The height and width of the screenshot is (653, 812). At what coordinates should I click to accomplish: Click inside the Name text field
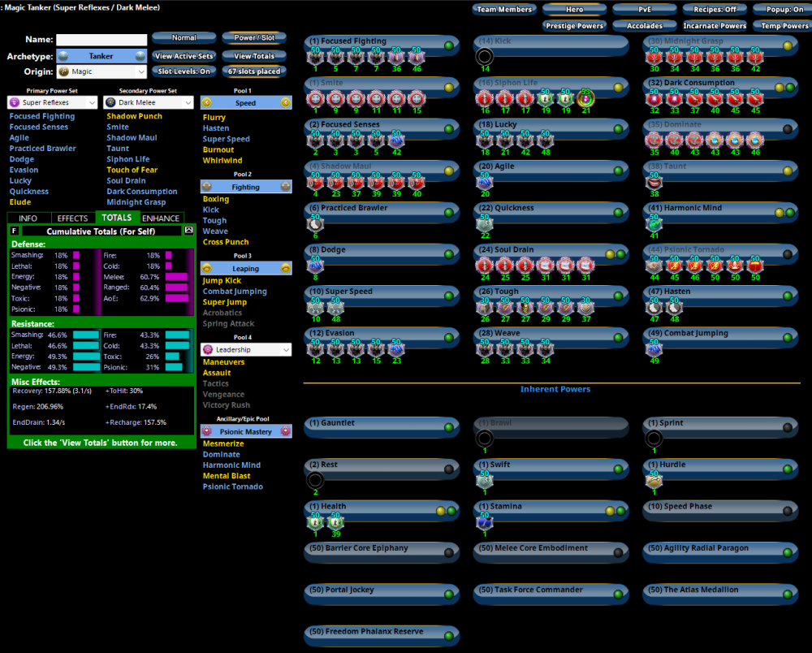tap(101, 39)
